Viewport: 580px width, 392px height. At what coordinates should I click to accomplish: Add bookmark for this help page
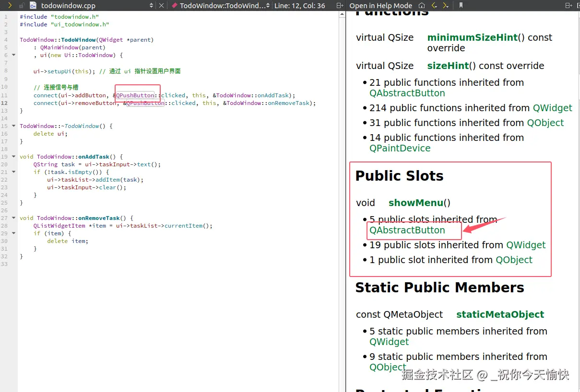pyautogui.click(x=461, y=5)
